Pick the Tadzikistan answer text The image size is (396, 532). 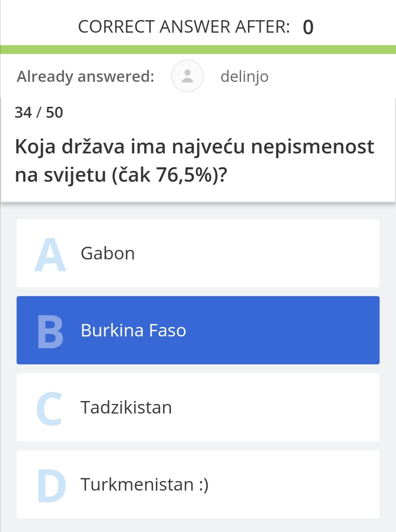coord(126,408)
